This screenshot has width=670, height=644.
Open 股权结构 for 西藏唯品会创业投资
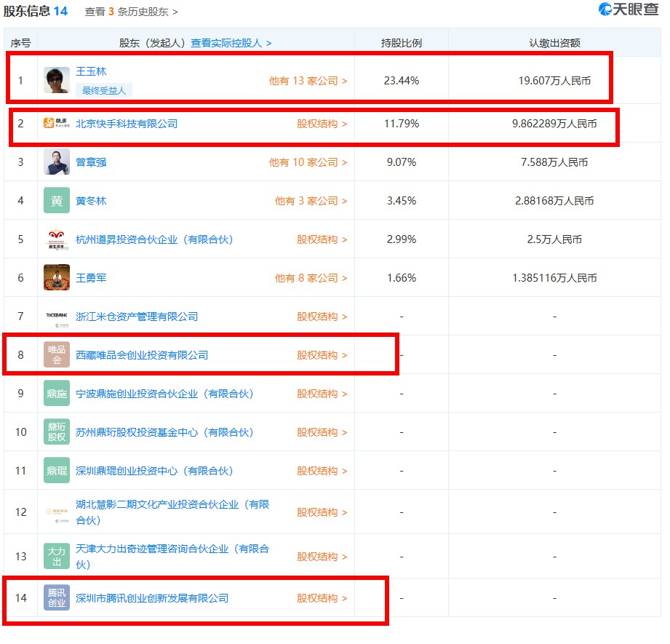pyautogui.click(x=322, y=355)
